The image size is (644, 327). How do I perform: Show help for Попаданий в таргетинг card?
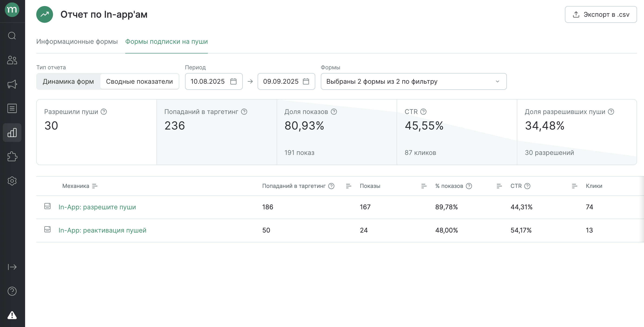pos(244,112)
